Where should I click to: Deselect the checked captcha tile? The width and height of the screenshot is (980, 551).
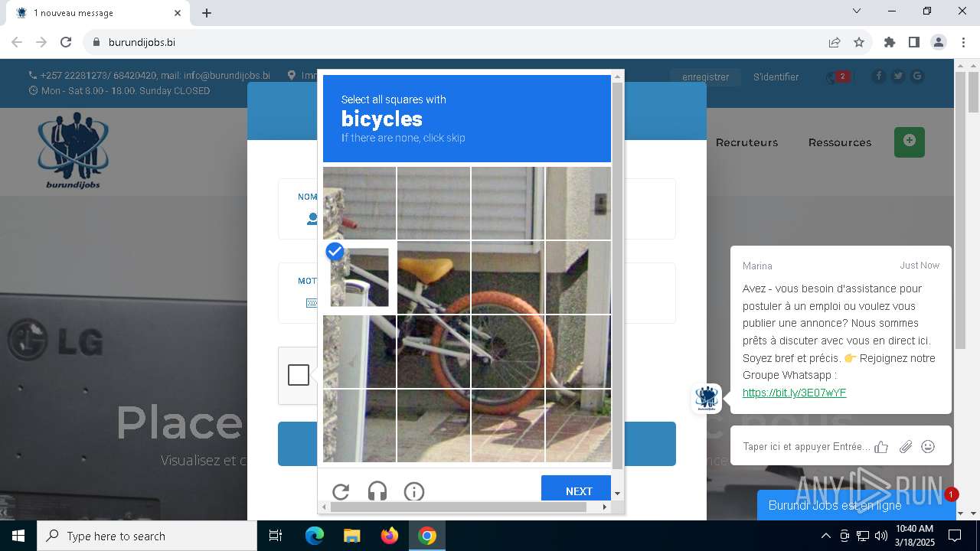pos(359,277)
